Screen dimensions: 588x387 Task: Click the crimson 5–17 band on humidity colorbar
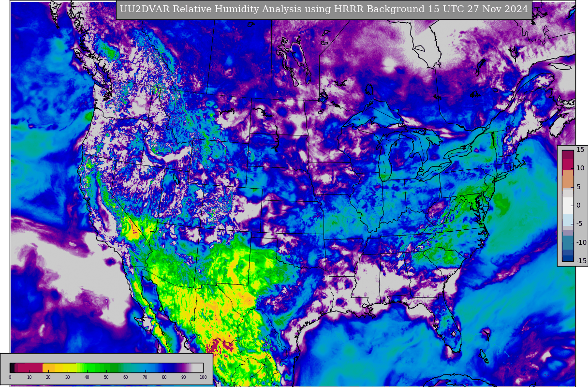pos(30,368)
